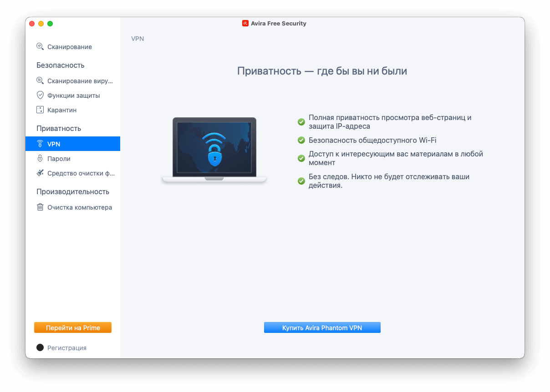
Task: Go to Функции защиты
Action: pyautogui.click(x=73, y=95)
